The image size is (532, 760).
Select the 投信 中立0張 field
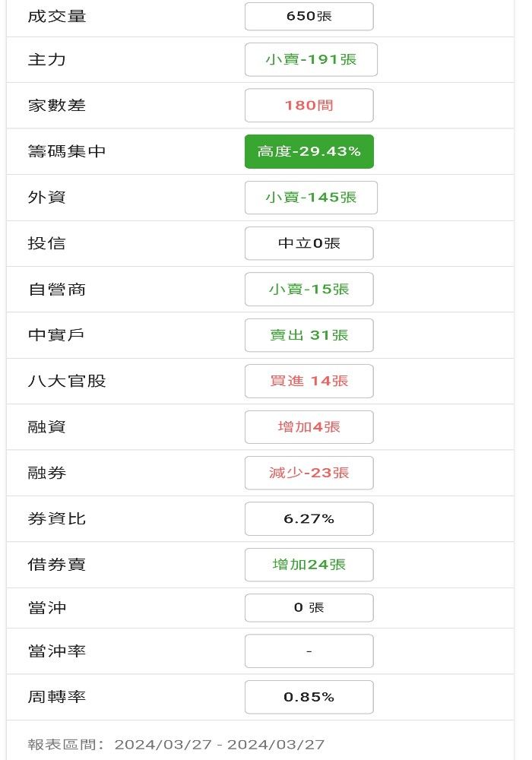tap(309, 243)
